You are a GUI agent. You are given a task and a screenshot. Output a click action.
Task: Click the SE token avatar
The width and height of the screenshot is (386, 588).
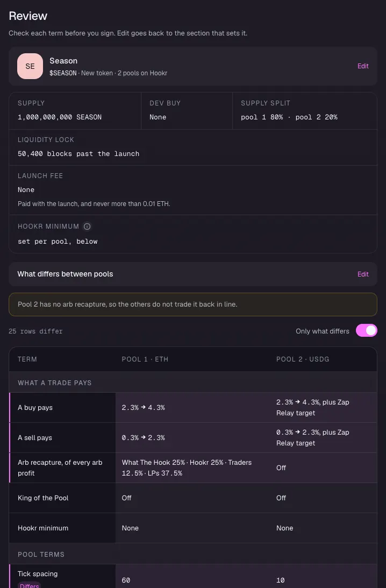[30, 66]
